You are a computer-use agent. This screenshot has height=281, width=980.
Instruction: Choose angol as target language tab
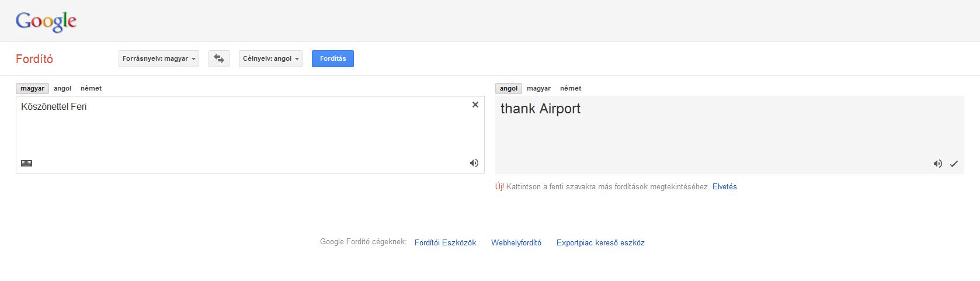tap(509, 88)
